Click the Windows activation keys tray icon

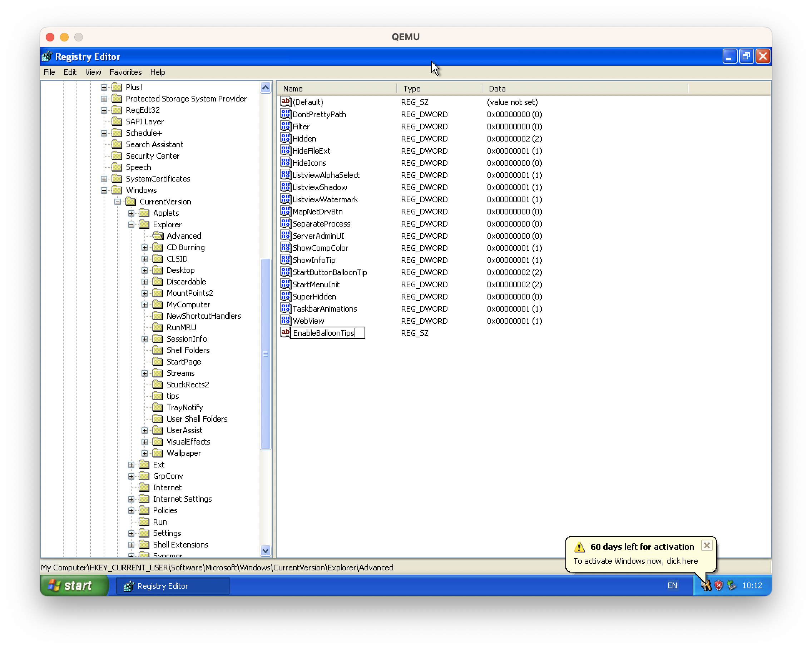[706, 585]
